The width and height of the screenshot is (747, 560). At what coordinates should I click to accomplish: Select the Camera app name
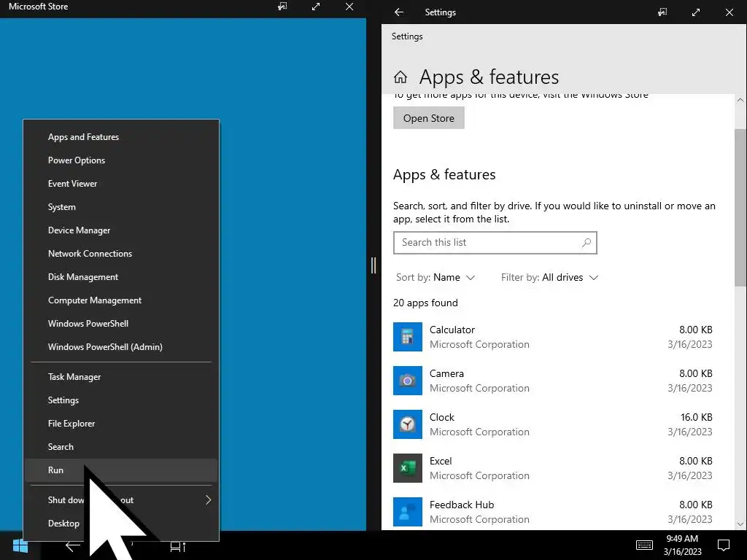coord(446,374)
